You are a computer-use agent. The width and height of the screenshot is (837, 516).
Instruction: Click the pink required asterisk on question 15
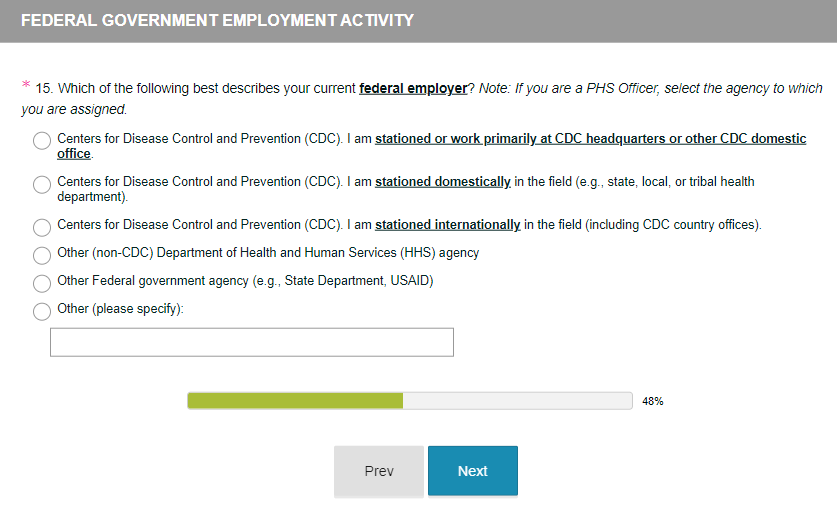26,86
